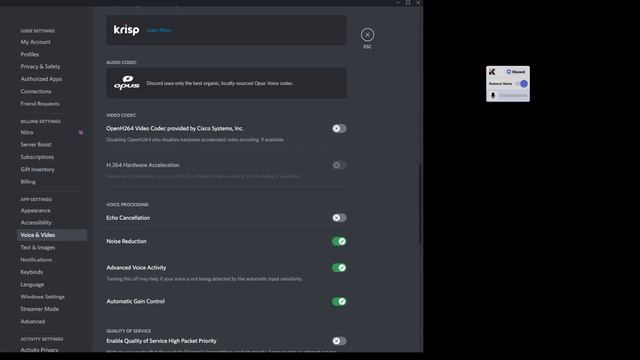Select Voice & Video tab
This screenshot has width=640, height=360.
(52, 235)
